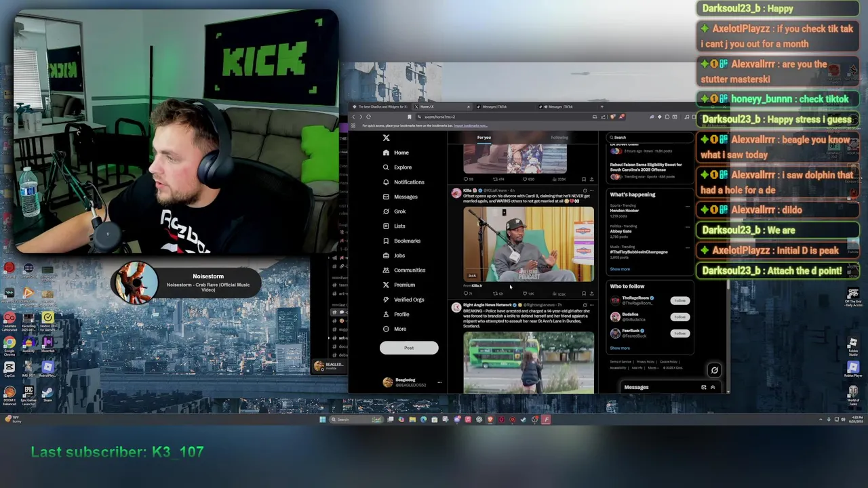Viewport: 868px width, 488px height.
Task: Open Steam desktop shortcut
Action: [x=47, y=392]
